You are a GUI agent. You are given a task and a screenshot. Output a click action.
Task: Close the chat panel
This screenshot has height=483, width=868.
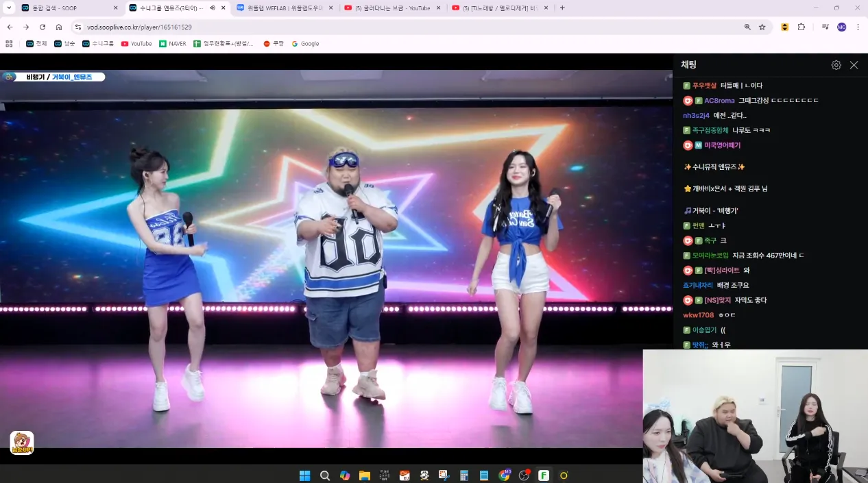(854, 65)
